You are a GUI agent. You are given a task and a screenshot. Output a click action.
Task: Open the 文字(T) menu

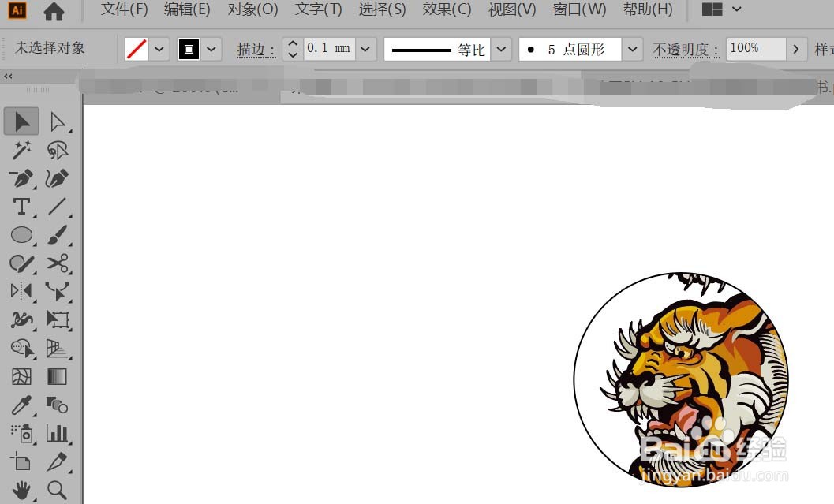[318, 9]
